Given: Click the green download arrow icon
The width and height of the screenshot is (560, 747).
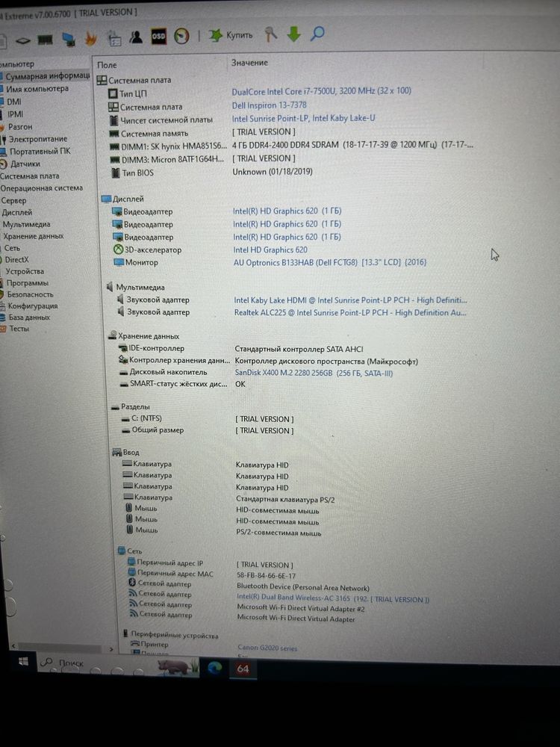Looking at the screenshot, I should click(293, 34).
